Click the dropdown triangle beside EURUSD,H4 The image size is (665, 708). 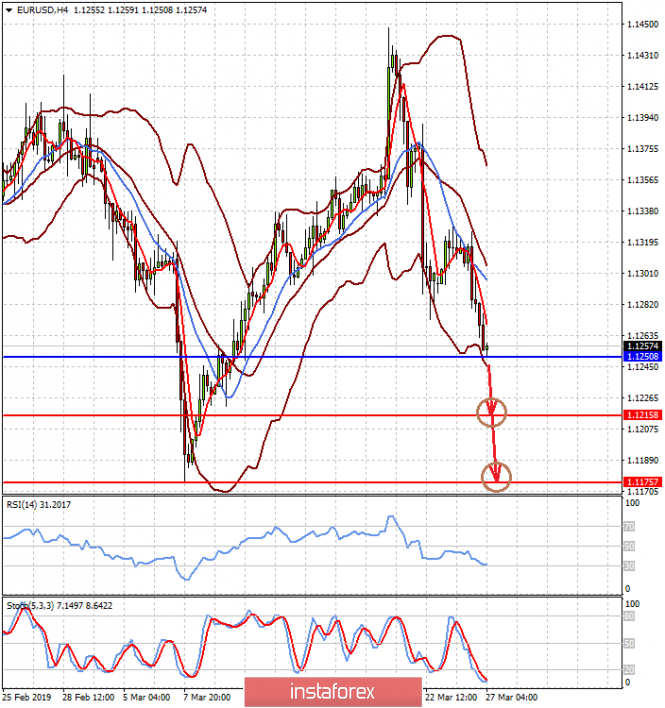click(x=8, y=9)
